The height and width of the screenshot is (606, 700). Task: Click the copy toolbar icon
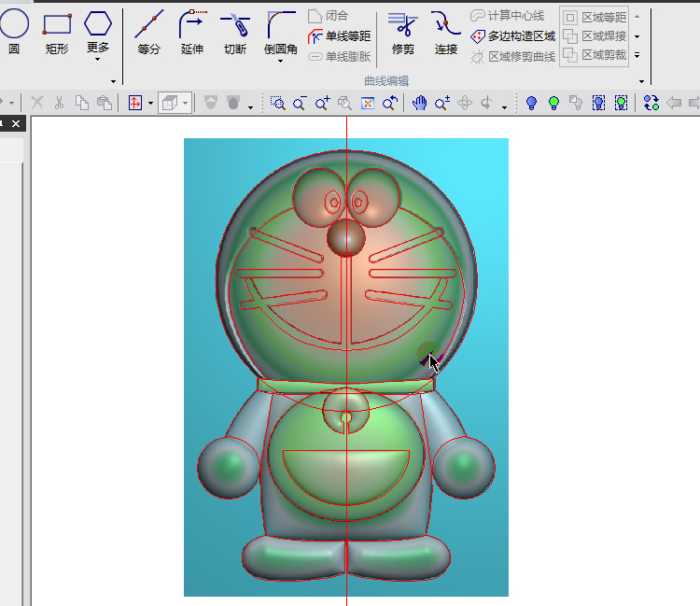point(82,103)
